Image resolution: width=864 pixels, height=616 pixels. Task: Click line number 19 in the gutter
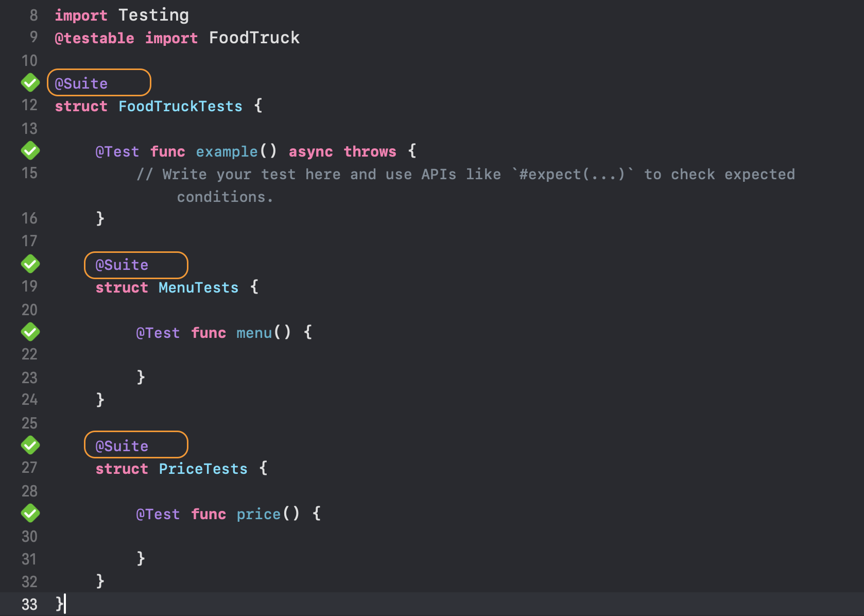29,287
